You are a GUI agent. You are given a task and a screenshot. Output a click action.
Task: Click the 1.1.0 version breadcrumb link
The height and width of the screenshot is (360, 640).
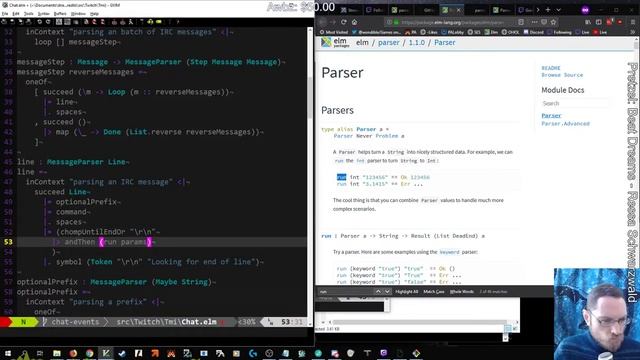(417, 42)
